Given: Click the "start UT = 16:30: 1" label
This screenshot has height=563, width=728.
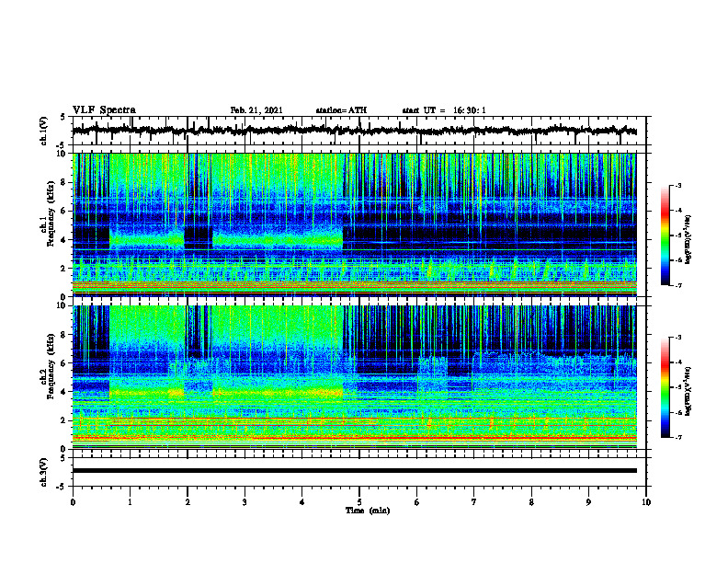Looking at the screenshot, I should click(x=444, y=110).
